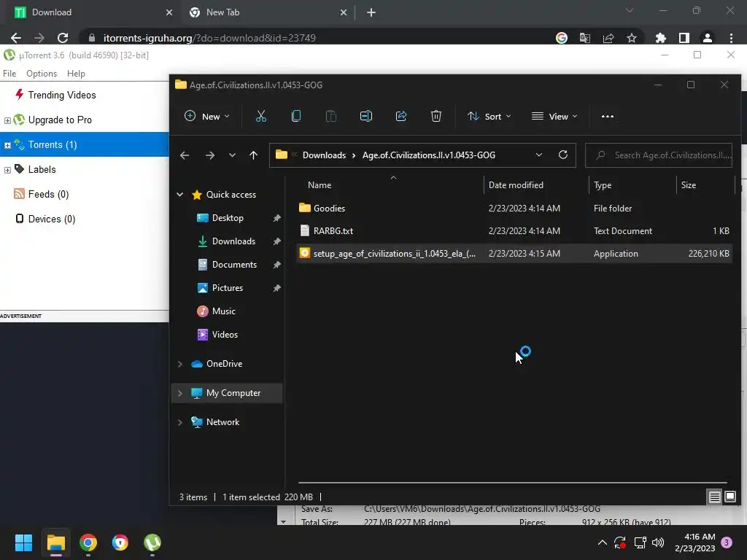Click the Paste clipboard icon in Explorer toolbar
Screen dimensions: 747x560
click(x=330, y=116)
